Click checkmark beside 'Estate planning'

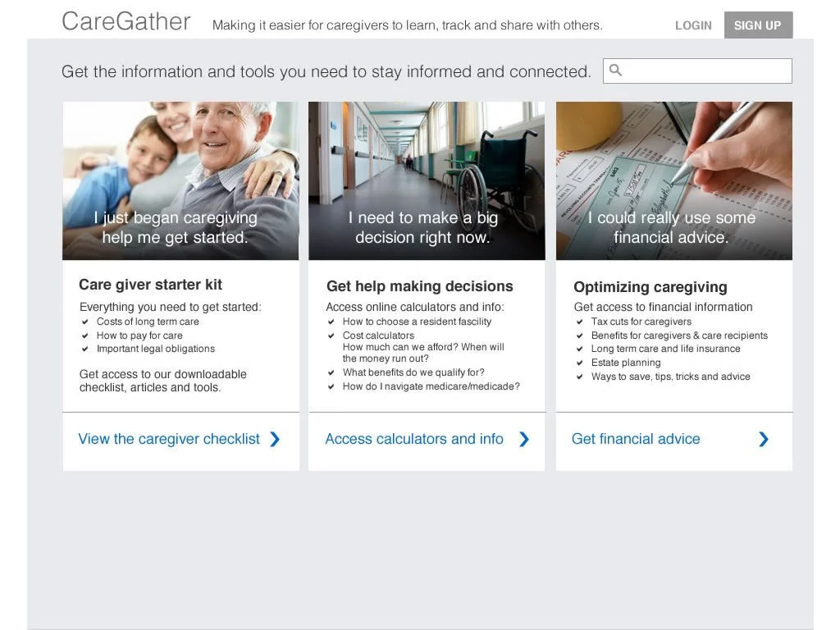[580, 363]
